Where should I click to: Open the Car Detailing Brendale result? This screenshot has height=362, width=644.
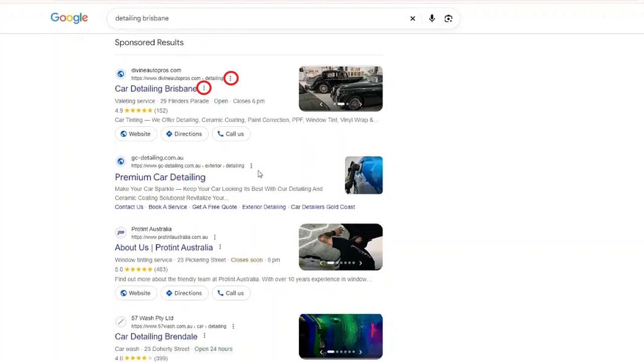pyautogui.click(x=156, y=336)
